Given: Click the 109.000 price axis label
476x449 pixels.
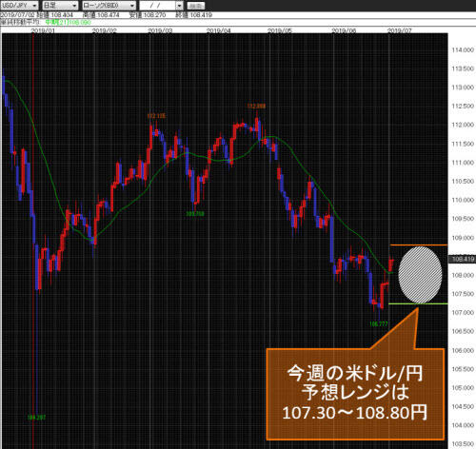Looking at the screenshot, I should click(463, 238).
